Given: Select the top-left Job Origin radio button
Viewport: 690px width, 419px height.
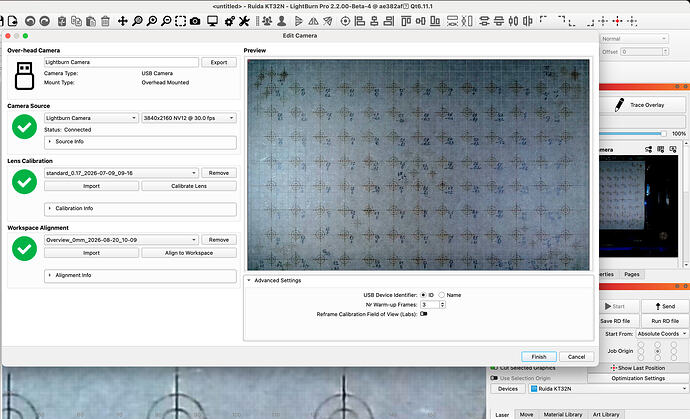Looking at the screenshot, I should click(x=641, y=345).
